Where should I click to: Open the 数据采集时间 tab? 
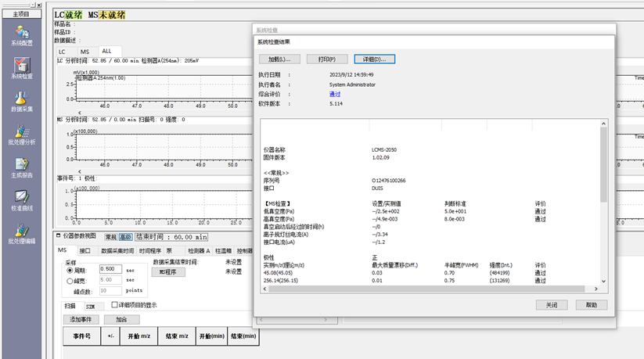pos(117,250)
